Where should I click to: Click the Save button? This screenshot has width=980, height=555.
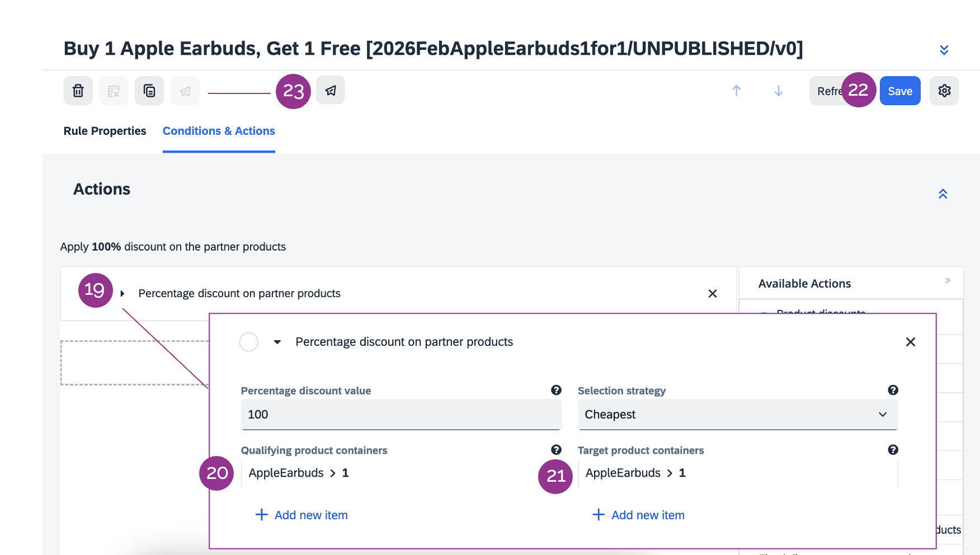(x=899, y=91)
